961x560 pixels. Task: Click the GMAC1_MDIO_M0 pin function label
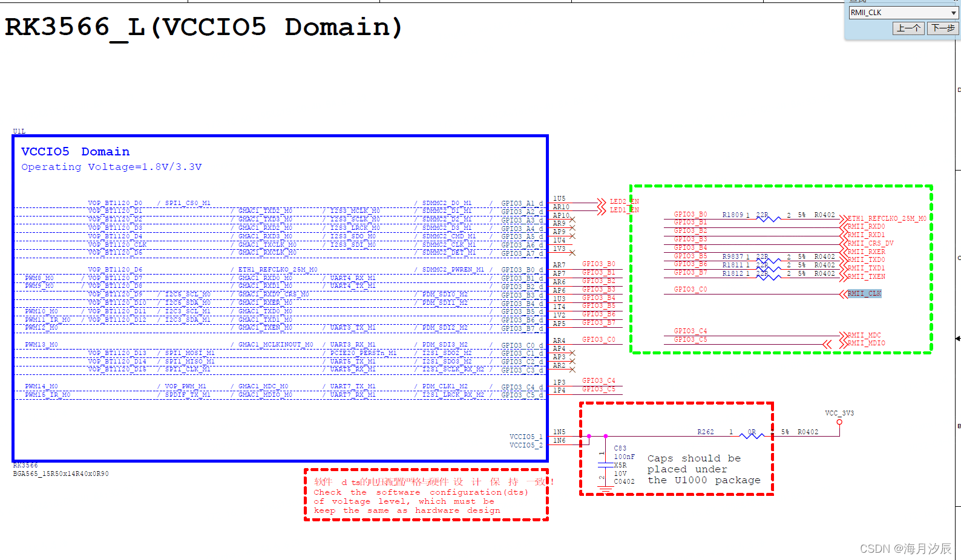click(265, 394)
